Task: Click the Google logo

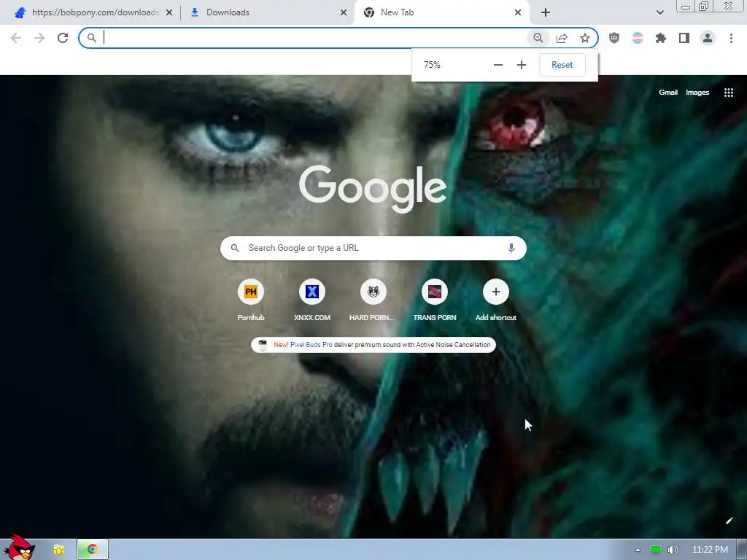Action: tap(373, 189)
